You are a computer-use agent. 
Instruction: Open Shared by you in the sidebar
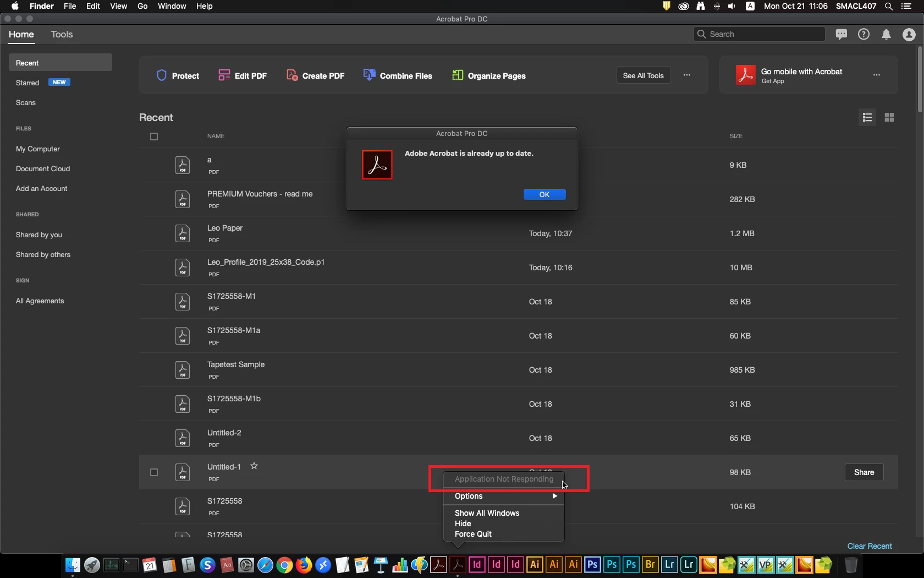[39, 235]
